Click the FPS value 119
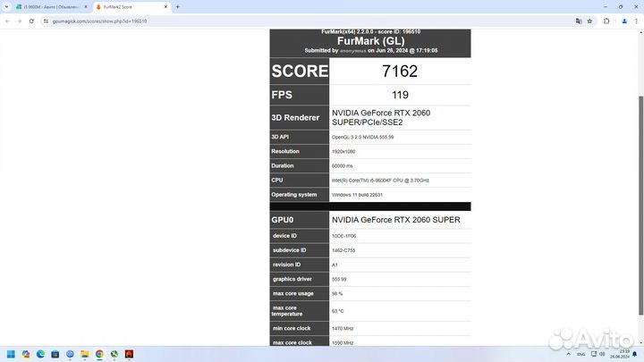 coord(400,95)
